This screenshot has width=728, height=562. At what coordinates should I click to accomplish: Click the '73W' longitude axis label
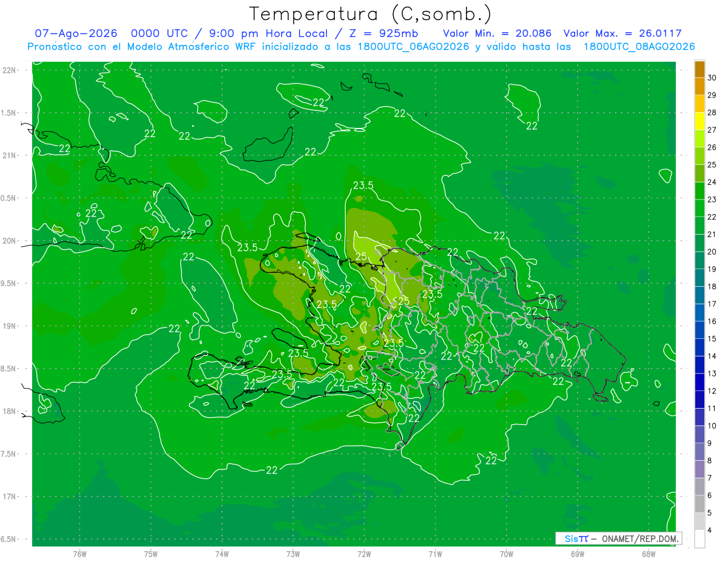[293, 554]
